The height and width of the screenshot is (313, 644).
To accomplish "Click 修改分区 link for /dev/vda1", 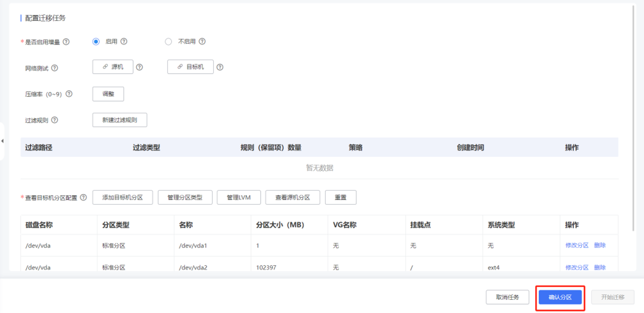I will coord(577,245).
